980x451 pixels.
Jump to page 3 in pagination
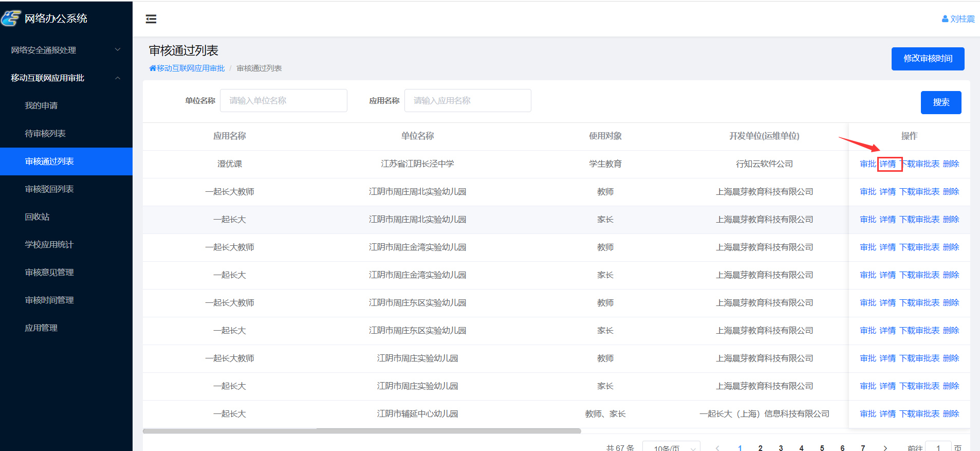[781, 448]
